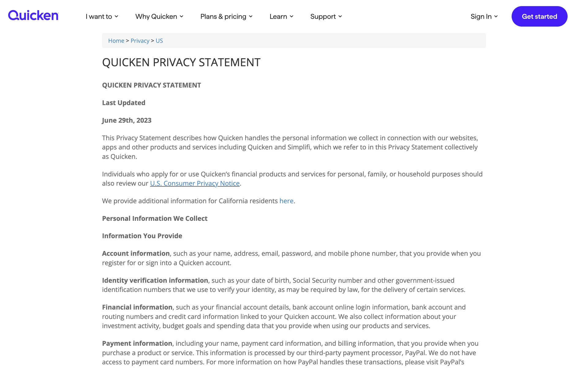Click the Privacy breadcrumb link

coord(140,41)
